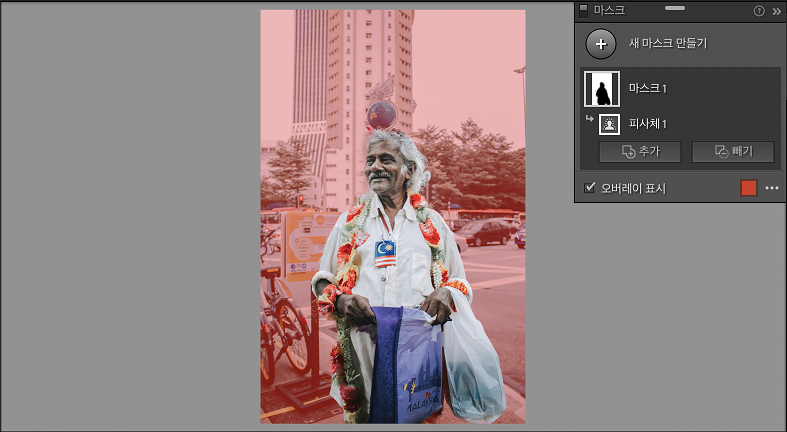This screenshot has height=432, width=787.
Task: Select the 마스크 1 name label
Action: pos(648,88)
